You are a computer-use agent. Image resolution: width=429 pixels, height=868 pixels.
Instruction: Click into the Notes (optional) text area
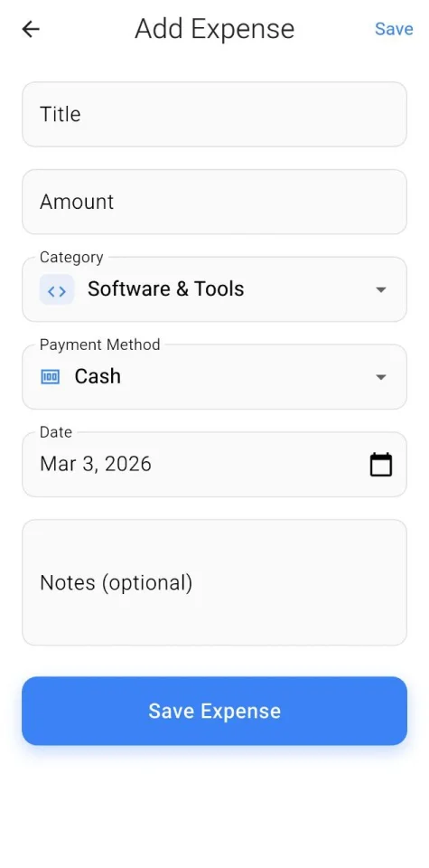point(215,582)
